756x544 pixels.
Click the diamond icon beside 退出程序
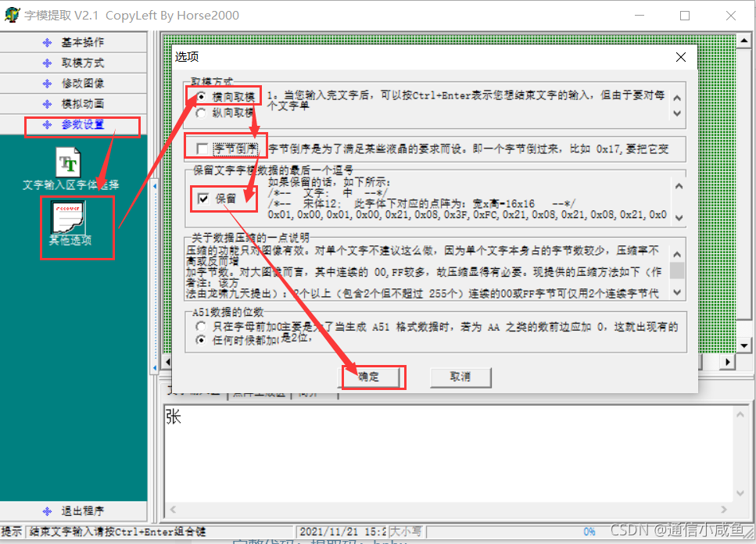pyautogui.click(x=47, y=511)
